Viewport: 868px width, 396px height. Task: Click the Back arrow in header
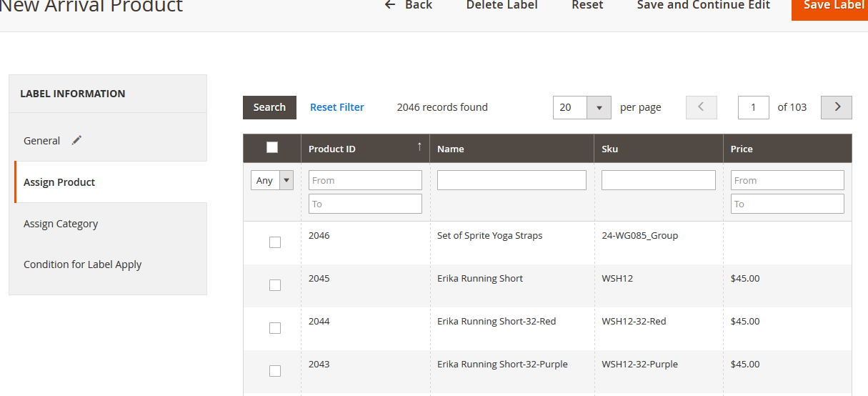click(390, 5)
